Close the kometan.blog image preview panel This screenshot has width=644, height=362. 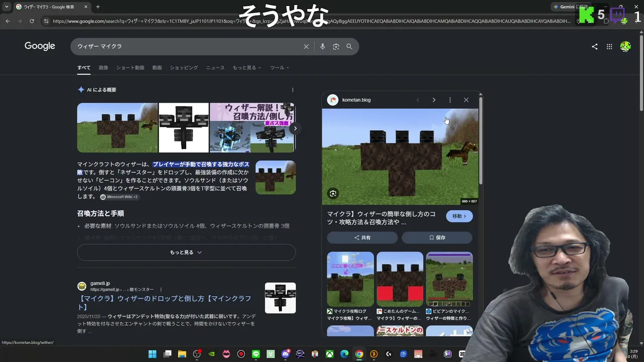(x=466, y=100)
